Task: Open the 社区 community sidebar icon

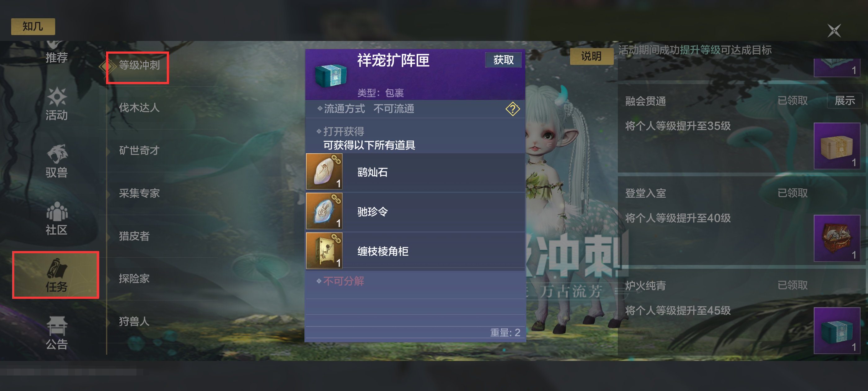Action: point(56,218)
